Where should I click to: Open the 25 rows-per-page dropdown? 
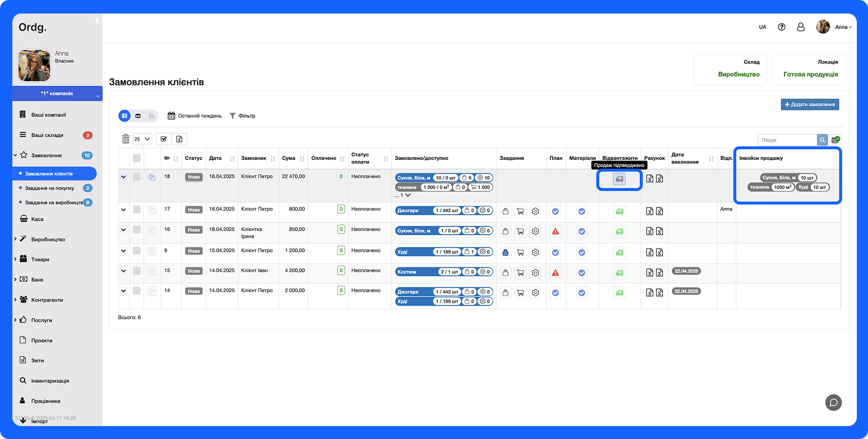click(x=142, y=139)
